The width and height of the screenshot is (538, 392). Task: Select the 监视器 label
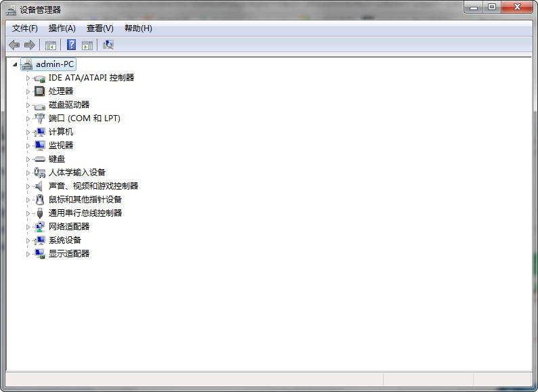(x=61, y=146)
